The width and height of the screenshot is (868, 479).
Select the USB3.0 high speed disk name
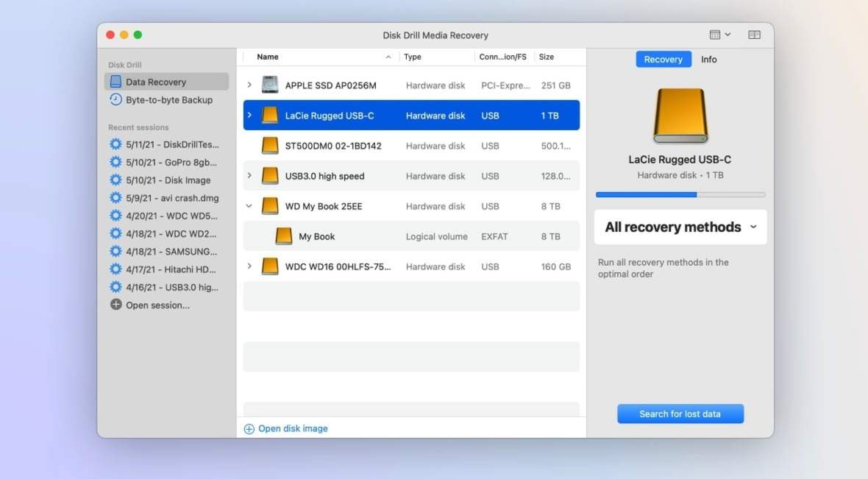pos(325,176)
